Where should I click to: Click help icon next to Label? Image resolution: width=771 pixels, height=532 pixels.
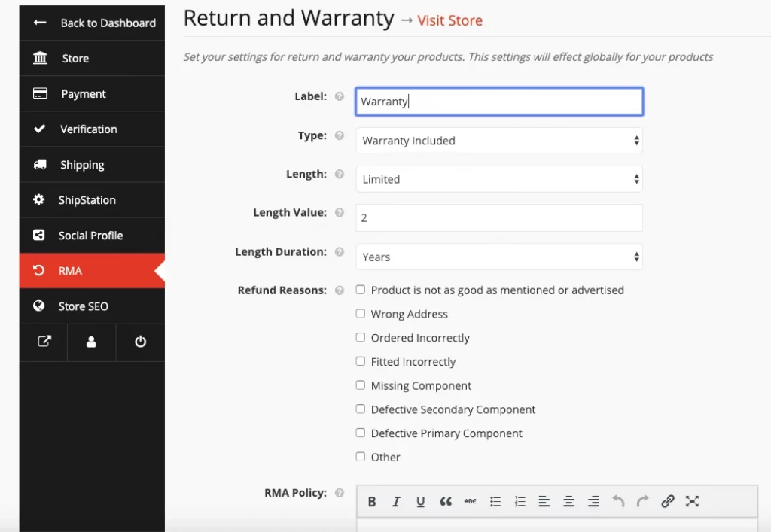tap(340, 96)
